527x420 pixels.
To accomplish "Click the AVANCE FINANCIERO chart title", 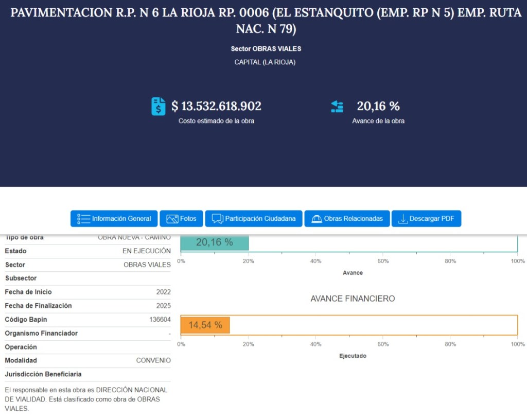I will point(353,299).
